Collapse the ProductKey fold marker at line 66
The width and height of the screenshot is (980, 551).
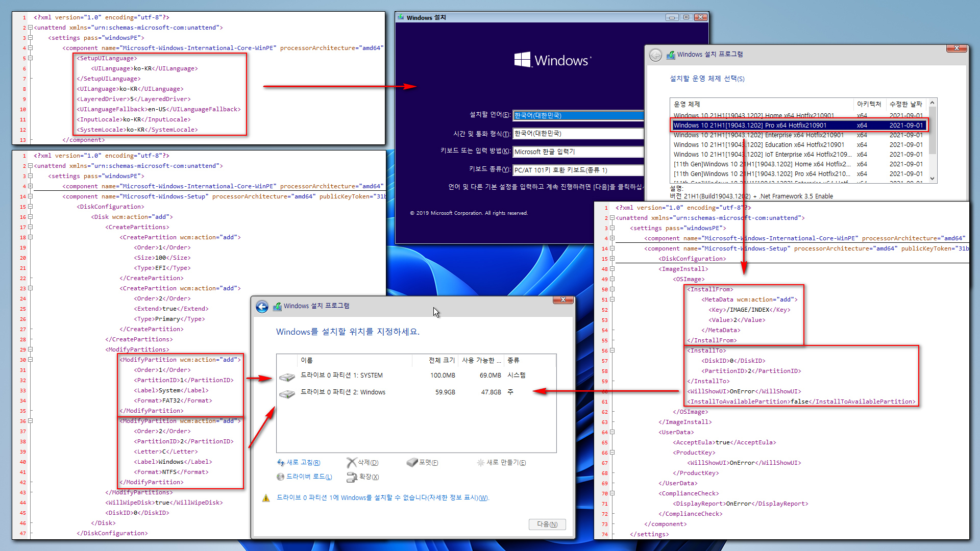tap(612, 453)
